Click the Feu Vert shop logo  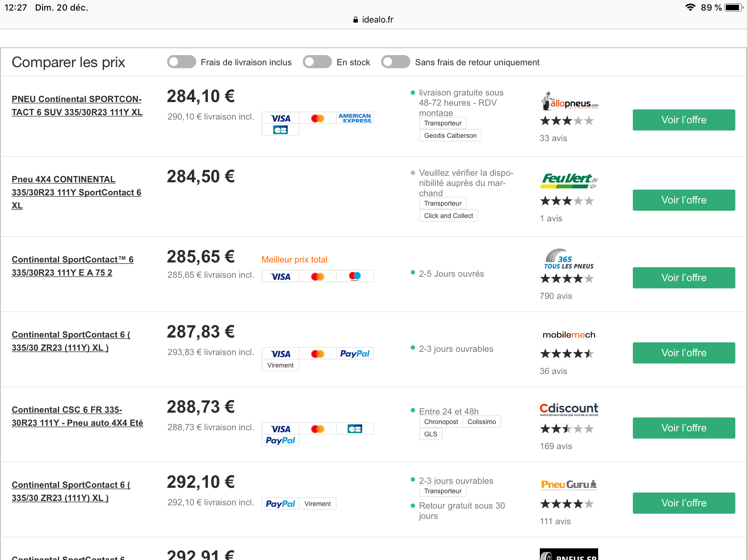pyautogui.click(x=569, y=180)
